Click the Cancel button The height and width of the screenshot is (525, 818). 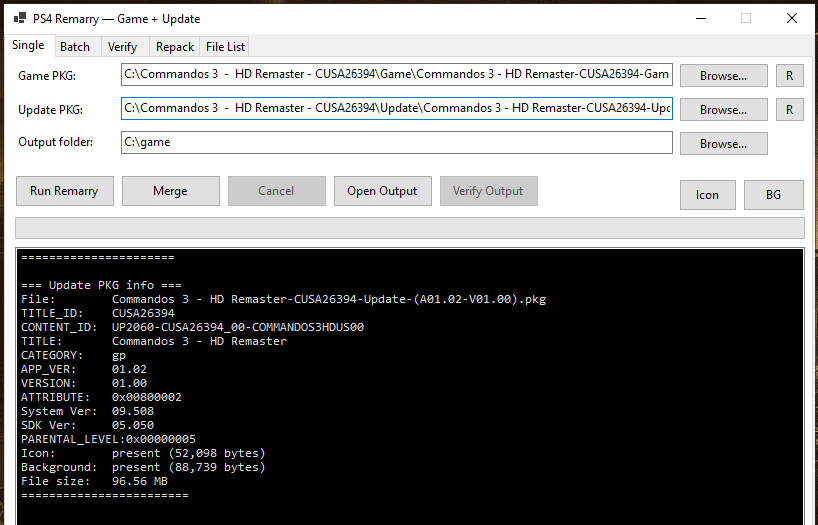(x=276, y=191)
